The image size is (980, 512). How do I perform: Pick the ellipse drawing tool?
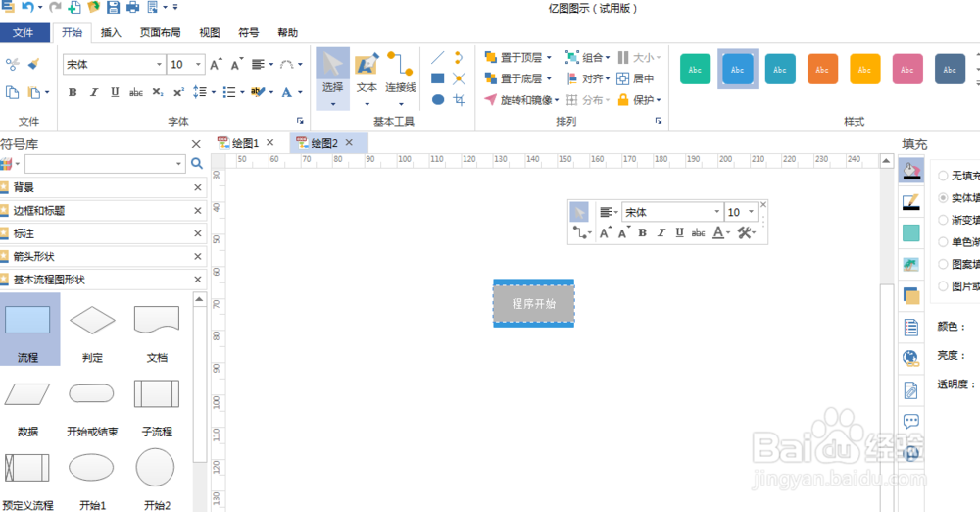pos(437,99)
